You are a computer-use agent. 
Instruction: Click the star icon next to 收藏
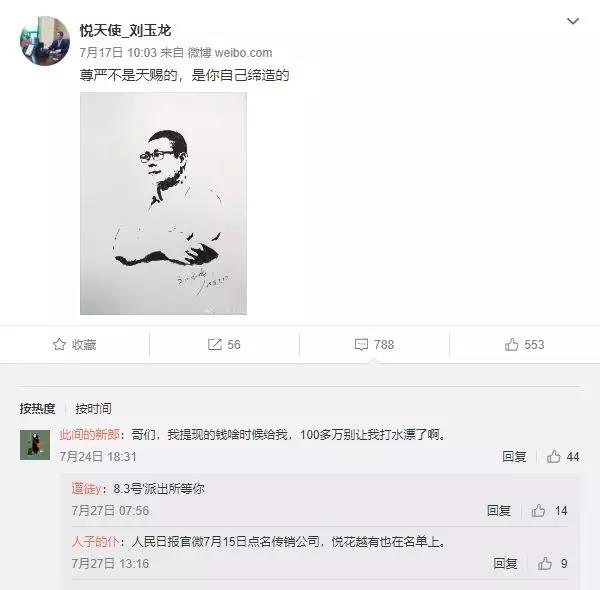tap(59, 344)
